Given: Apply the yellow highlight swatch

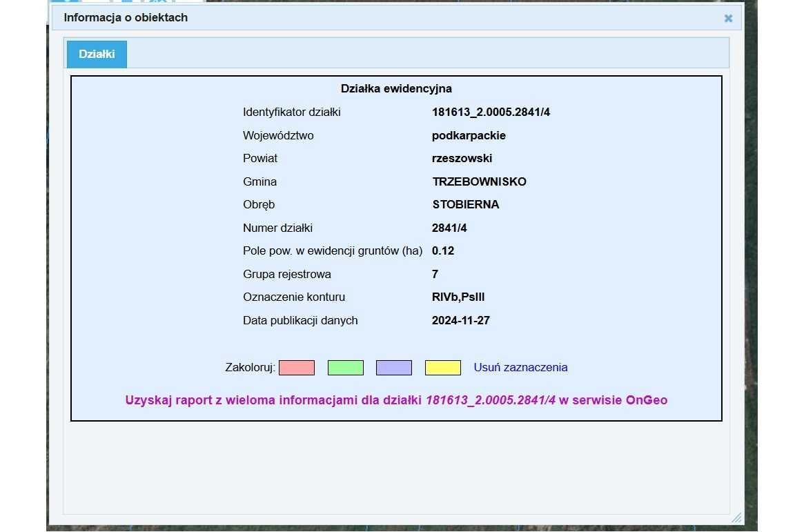Looking at the screenshot, I should pos(442,368).
